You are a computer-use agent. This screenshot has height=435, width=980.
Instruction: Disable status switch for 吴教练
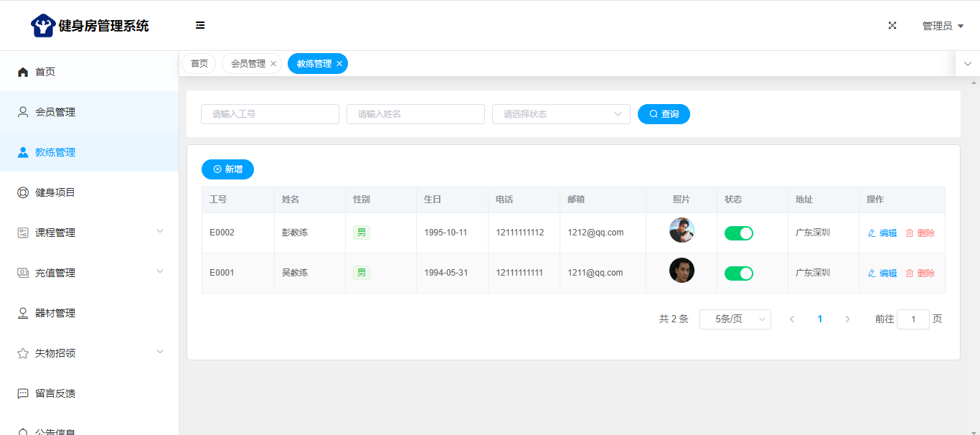pyautogui.click(x=738, y=273)
